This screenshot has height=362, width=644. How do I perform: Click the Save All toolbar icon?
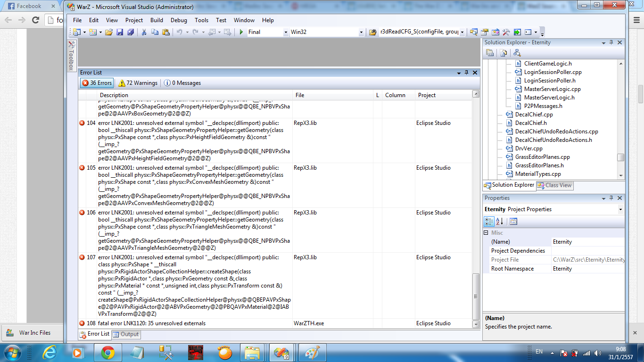131,32
